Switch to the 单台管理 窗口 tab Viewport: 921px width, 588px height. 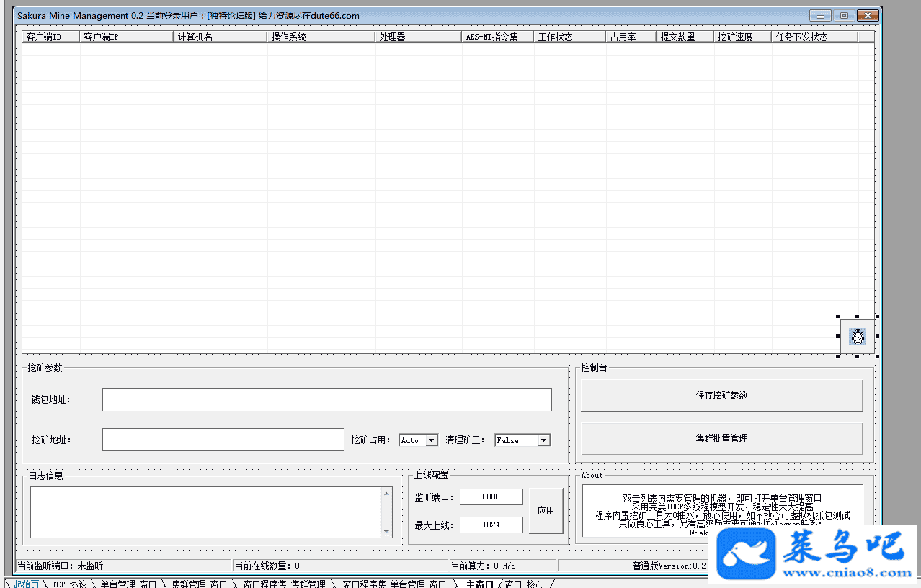[128, 584]
